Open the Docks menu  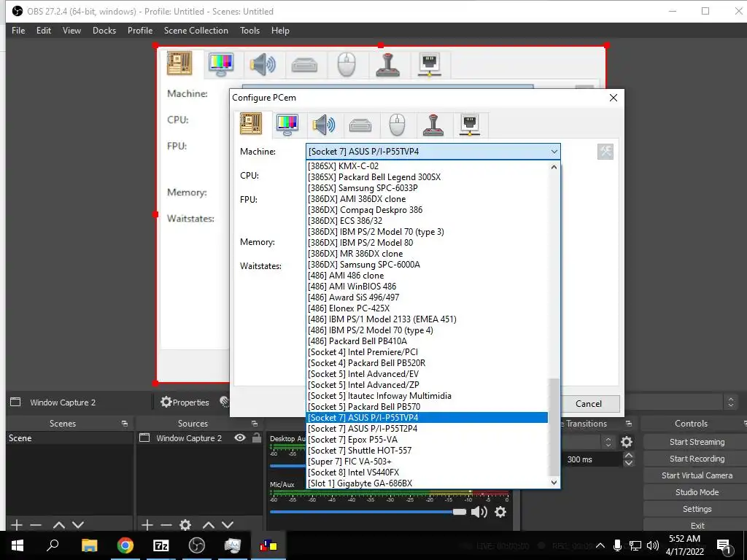point(104,31)
